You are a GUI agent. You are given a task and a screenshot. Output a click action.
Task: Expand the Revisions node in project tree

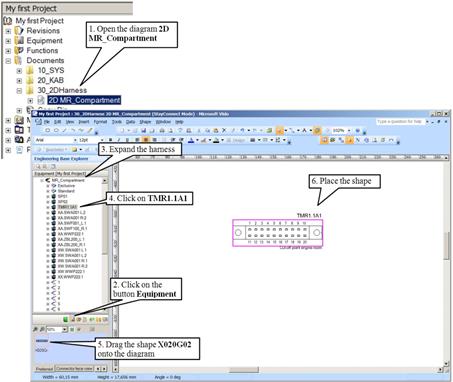point(8,31)
